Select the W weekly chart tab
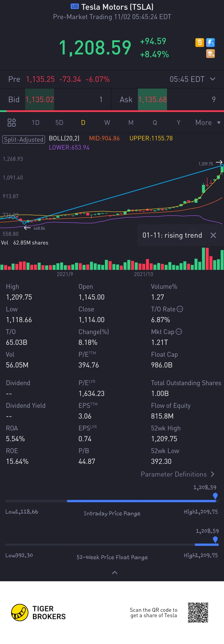The height and width of the screenshot is (644, 224). tap(107, 123)
